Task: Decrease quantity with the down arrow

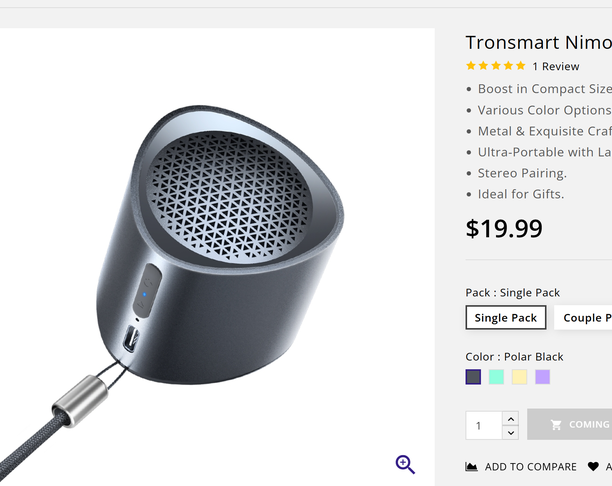Action: click(x=510, y=432)
